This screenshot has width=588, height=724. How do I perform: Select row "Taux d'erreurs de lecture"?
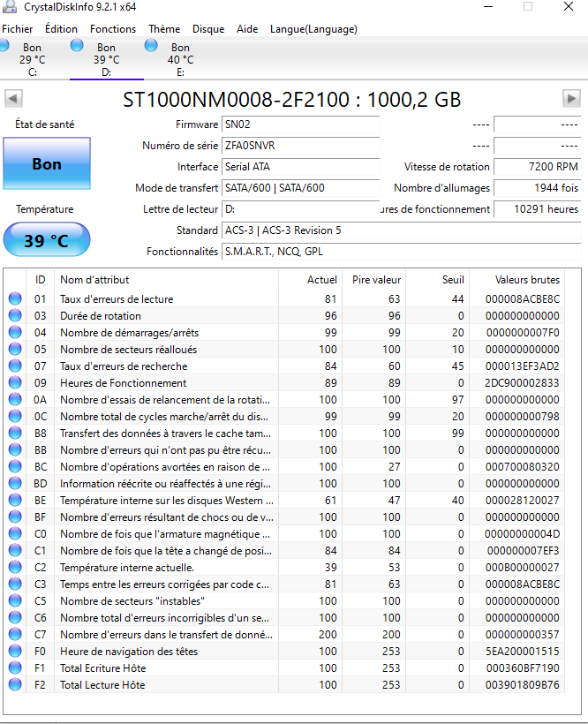pos(284,298)
